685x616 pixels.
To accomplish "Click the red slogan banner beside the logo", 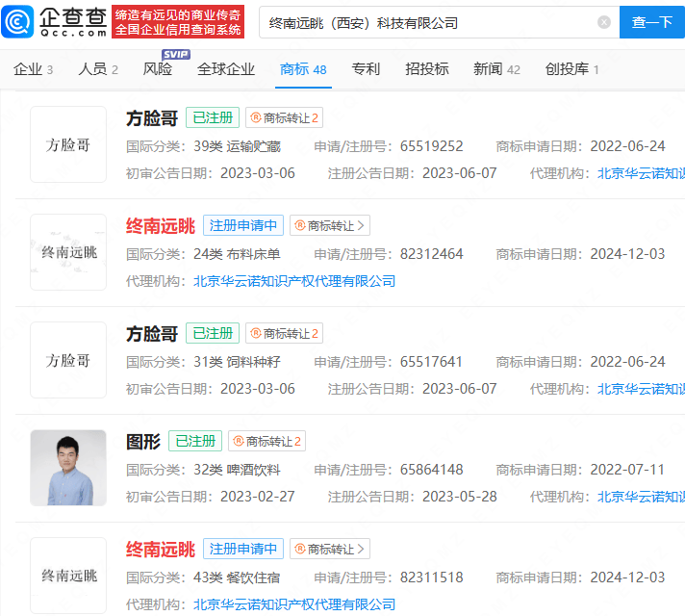I will [x=178, y=22].
